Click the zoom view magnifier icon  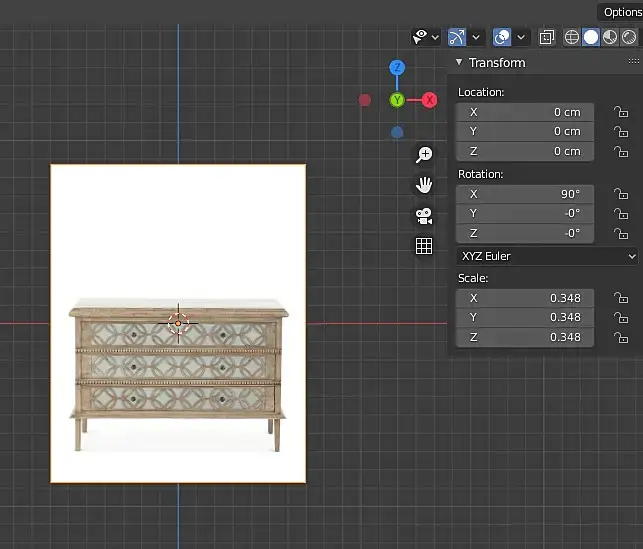point(424,154)
